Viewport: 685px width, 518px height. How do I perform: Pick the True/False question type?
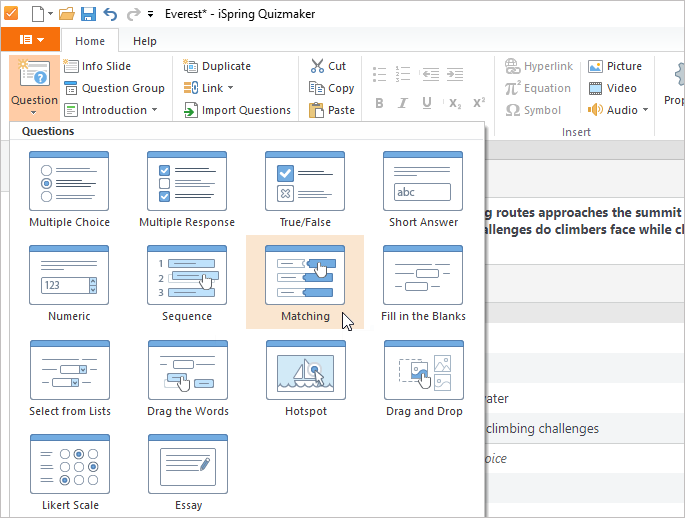pos(305,189)
